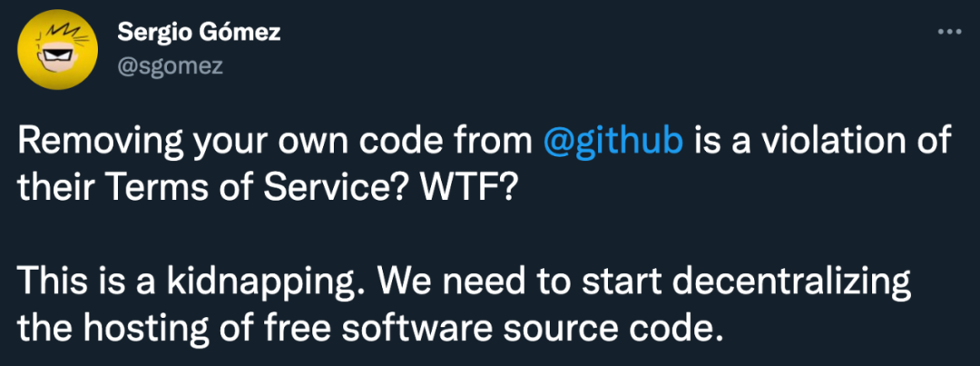Click the @sgomez handle
Screen dimensions: 980x366
tap(171, 65)
